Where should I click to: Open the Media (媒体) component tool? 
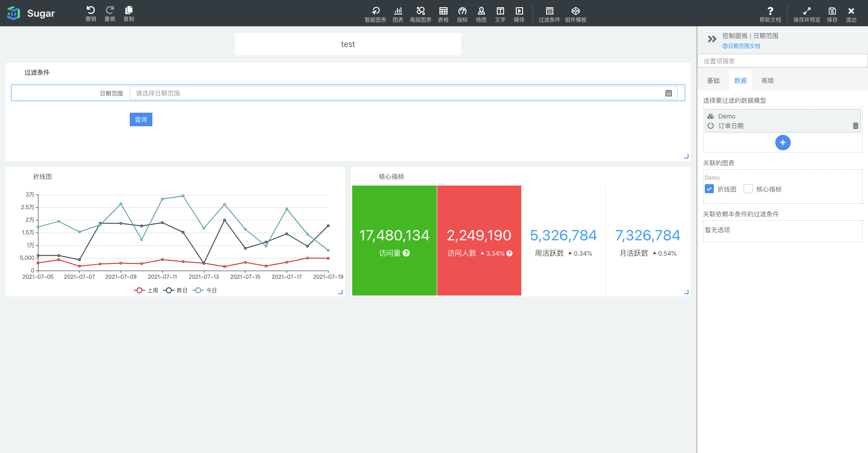519,11
